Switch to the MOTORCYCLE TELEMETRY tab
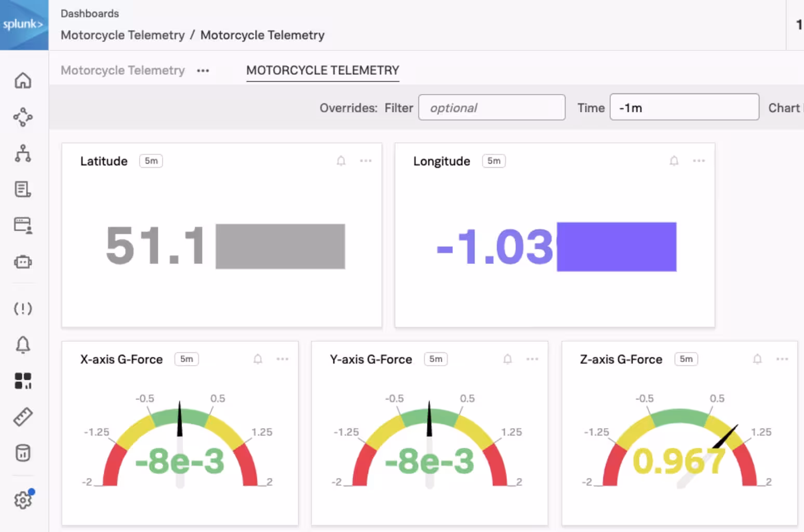The image size is (804, 532). pos(323,70)
